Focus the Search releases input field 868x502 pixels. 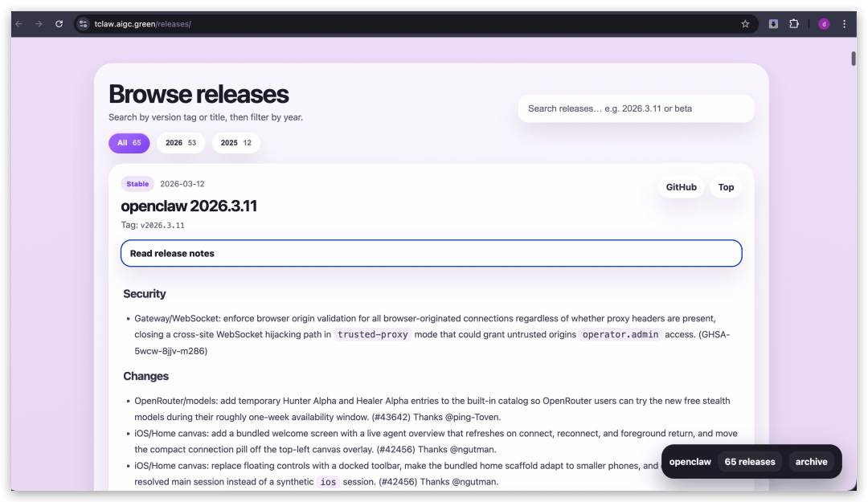636,108
